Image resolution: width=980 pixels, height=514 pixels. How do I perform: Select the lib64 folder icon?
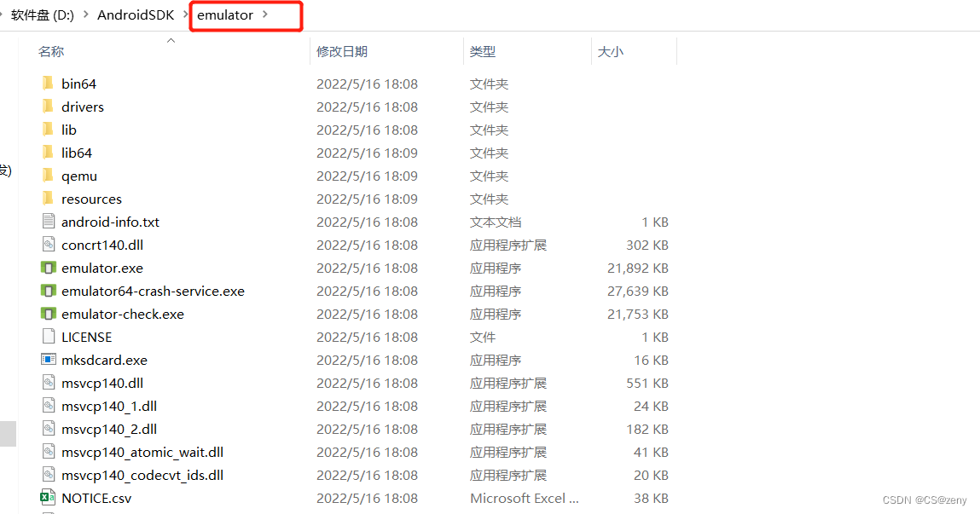coord(48,153)
